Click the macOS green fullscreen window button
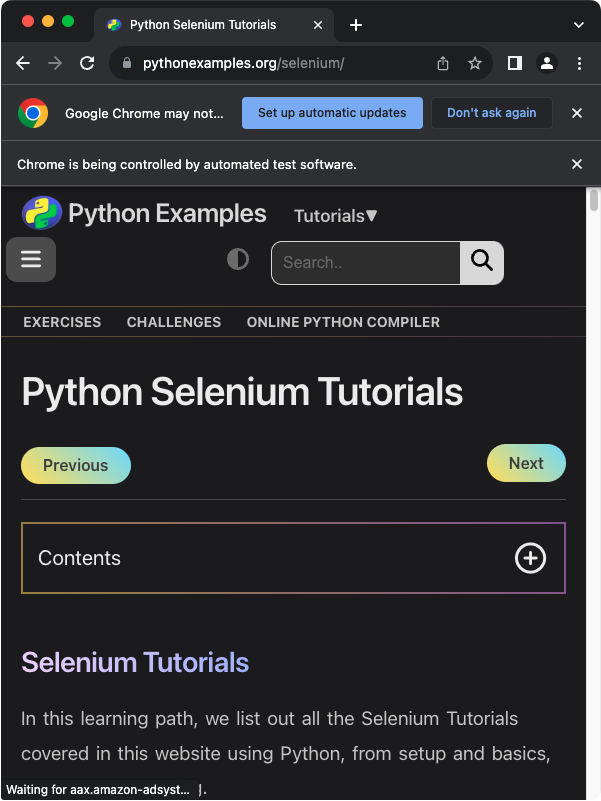This screenshot has height=801, width=601. [x=68, y=21]
